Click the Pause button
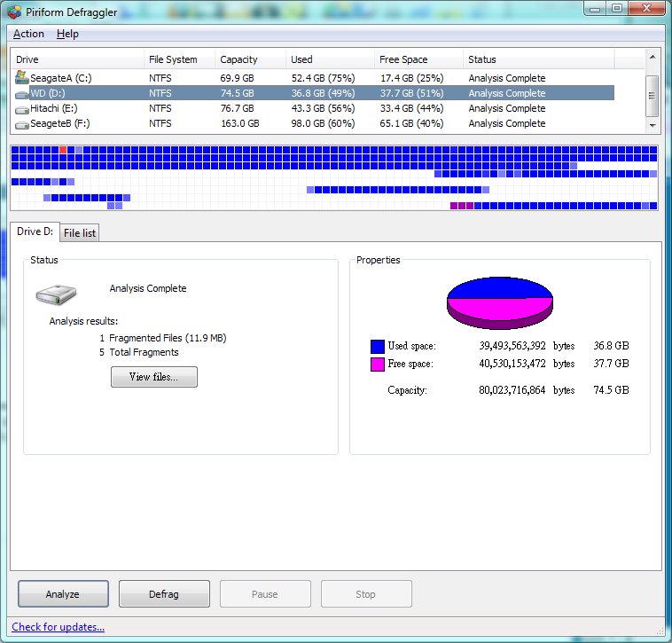Screen dimensions: 672x643 click(265, 593)
